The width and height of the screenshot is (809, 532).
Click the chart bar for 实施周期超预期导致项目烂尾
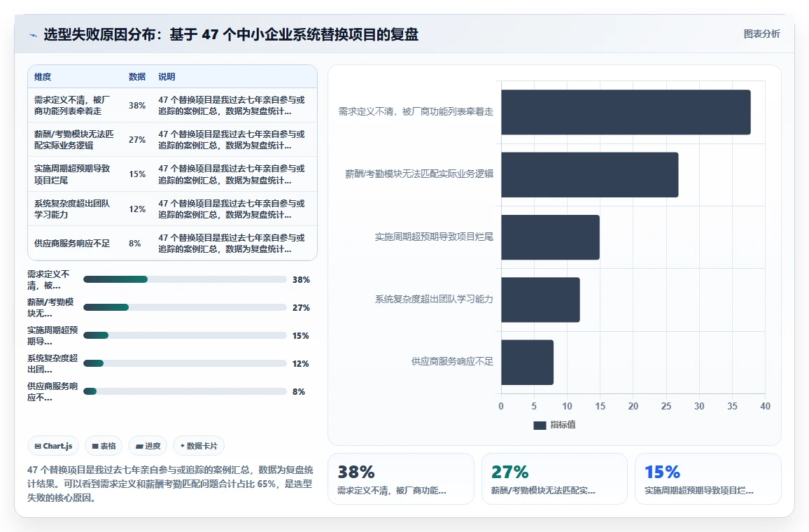point(551,237)
